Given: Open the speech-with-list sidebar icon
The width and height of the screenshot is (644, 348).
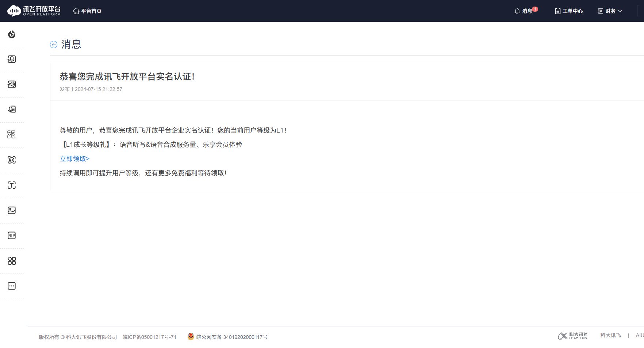Looking at the screenshot, I should (12, 110).
